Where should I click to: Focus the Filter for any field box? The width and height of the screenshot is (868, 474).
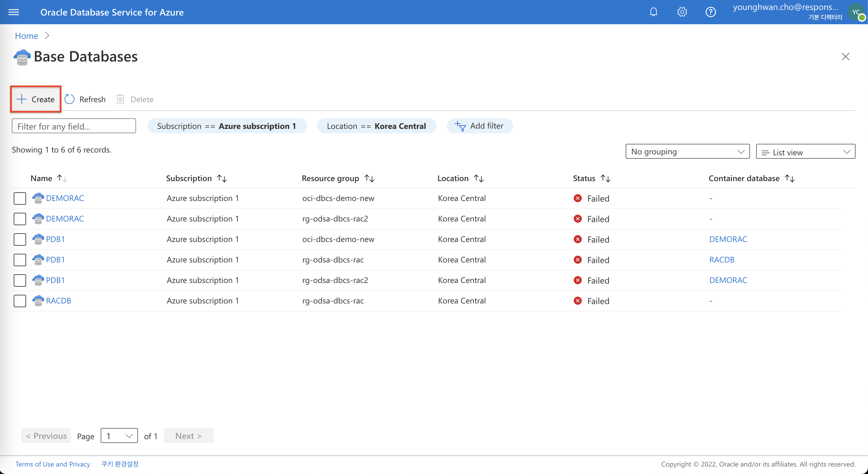pos(74,126)
